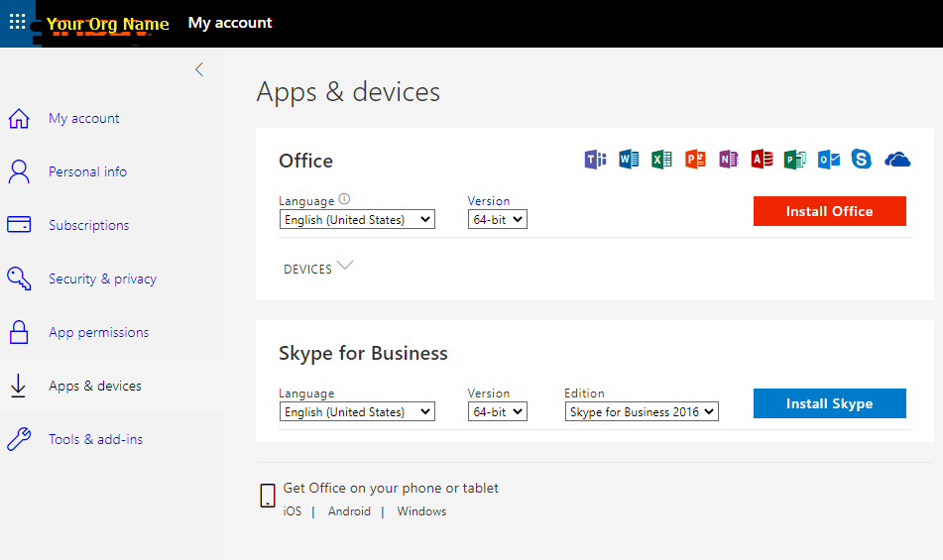Image resolution: width=943 pixels, height=560 pixels.
Task: Click the Install Skype button
Action: click(829, 403)
